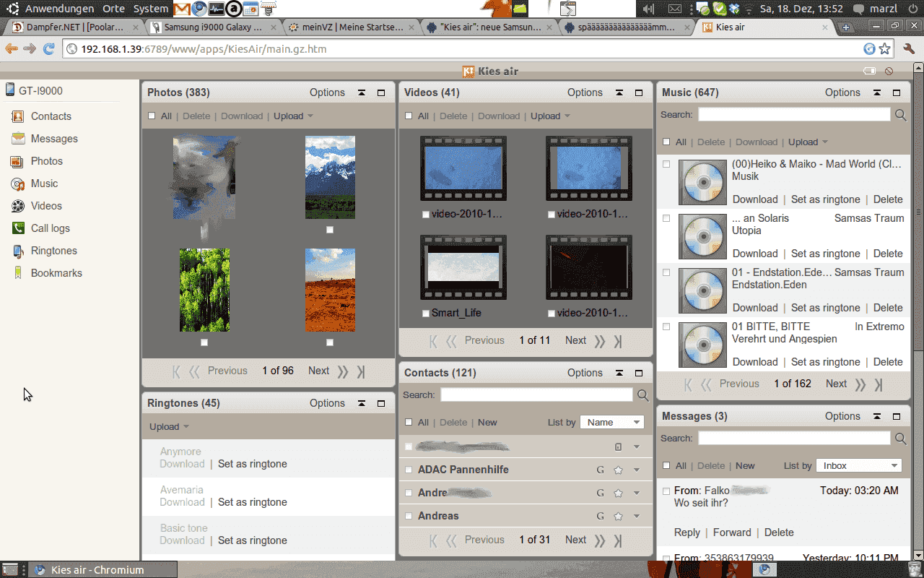This screenshot has width=924, height=578.
Task: Maximize the Contacts panel
Action: click(639, 373)
